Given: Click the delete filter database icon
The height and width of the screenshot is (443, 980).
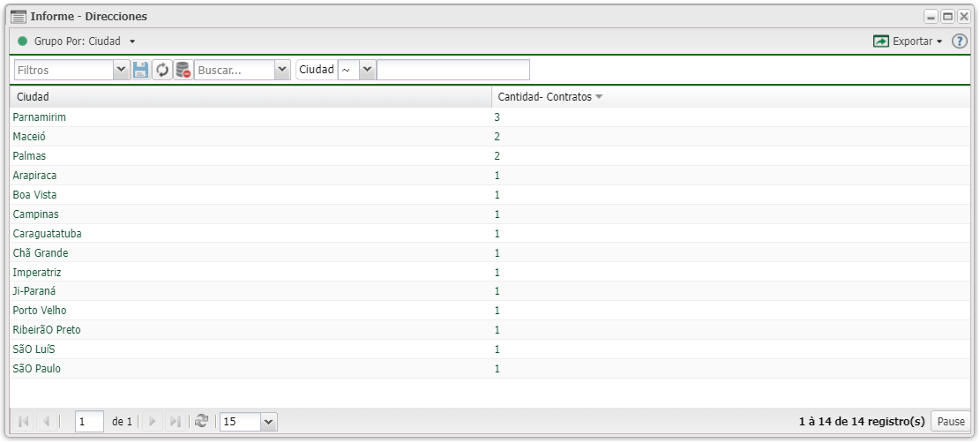Looking at the screenshot, I should [183, 70].
